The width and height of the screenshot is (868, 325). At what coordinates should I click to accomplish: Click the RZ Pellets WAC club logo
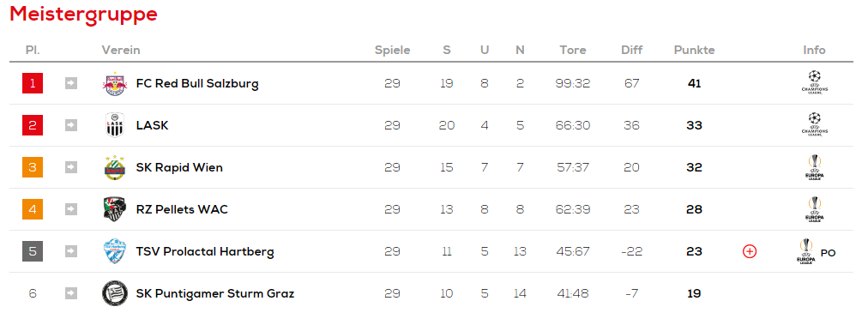point(115,209)
